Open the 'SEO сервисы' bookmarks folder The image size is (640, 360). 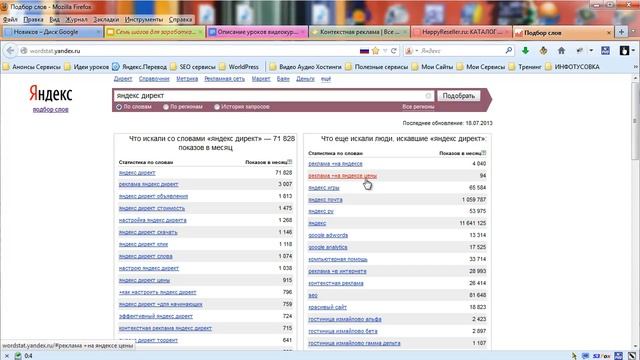pyautogui.click(x=193, y=67)
